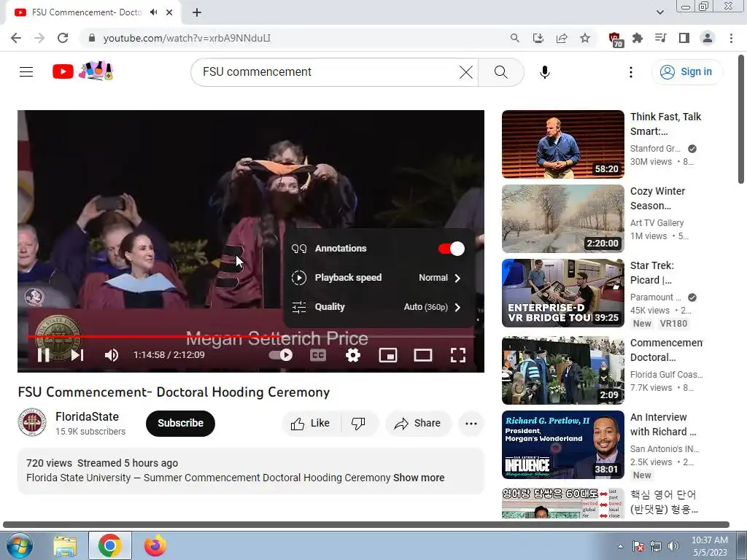Screen dimensions: 747x560
Task: Open An Interview with Richard video title
Action: tap(663, 424)
